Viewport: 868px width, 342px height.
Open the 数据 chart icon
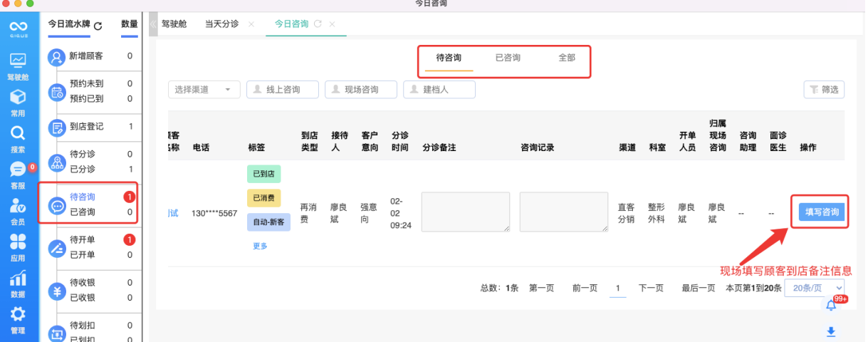coord(18,279)
